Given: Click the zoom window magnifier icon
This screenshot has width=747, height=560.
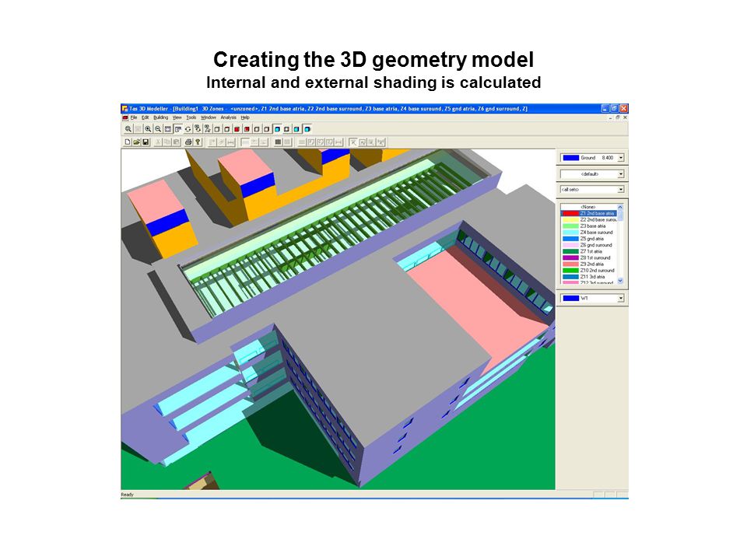Looking at the screenshot, I should [x=128, y=129].
